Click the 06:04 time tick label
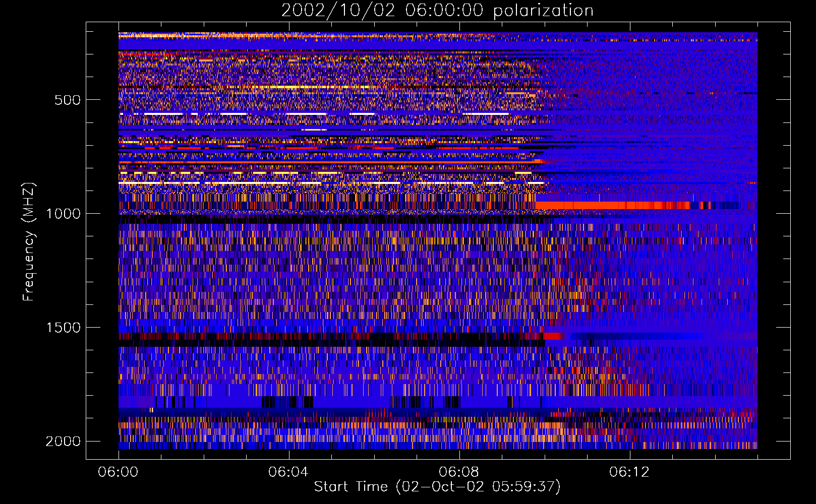This screenshot has height=504, width=816. [288, 472]
